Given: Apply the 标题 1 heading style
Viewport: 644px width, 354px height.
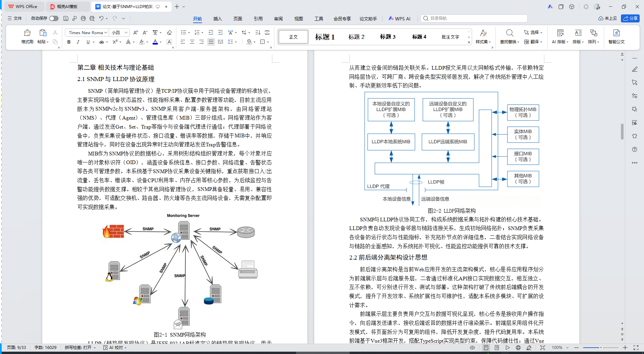Looking at the screenshot, I should [x=325, y=37].
